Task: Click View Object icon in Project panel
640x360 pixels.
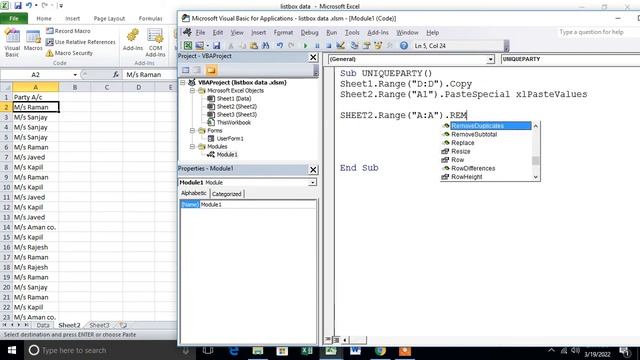Action: [x=197, y=70]
